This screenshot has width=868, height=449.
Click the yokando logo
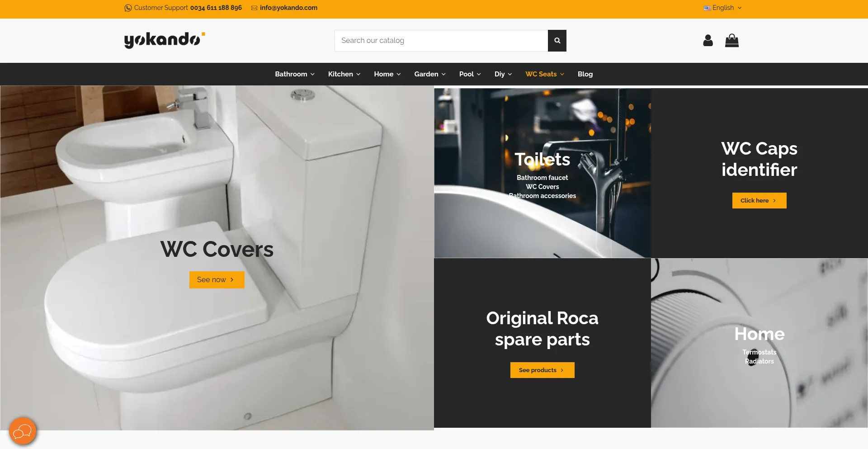click(165, 40)
